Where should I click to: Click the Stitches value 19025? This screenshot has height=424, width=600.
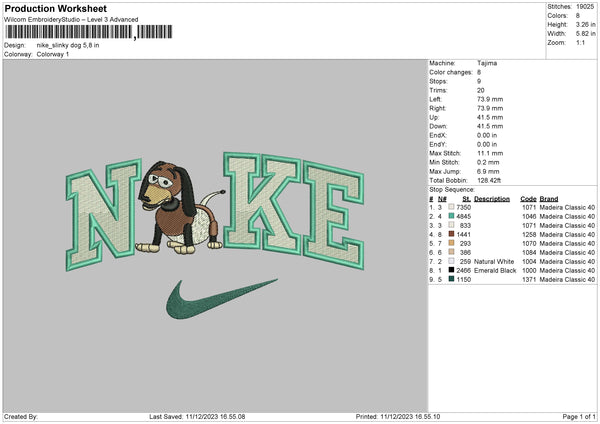tap(585, 7)
